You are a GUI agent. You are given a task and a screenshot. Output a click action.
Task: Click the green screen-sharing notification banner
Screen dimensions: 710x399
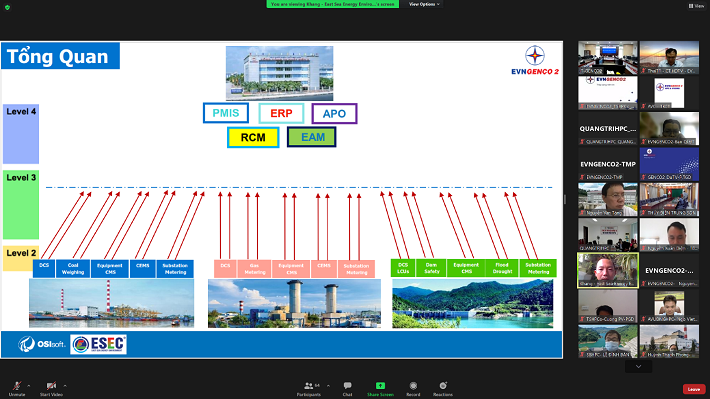click(x=332, y=4)
